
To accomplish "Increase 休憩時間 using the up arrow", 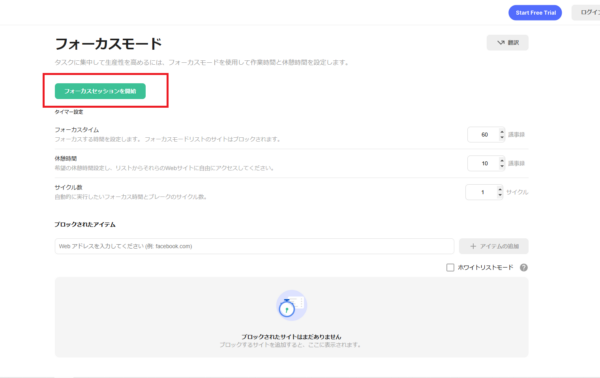I will click(x=502, y=160).
